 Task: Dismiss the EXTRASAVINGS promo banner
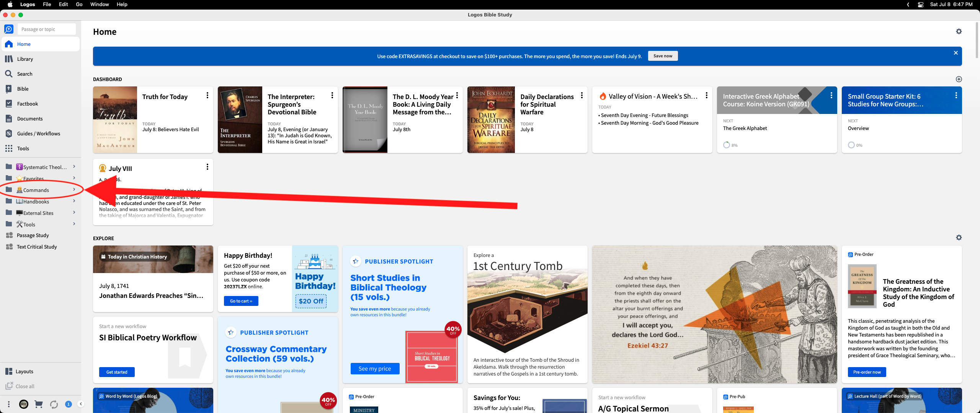tap(956, 53)
